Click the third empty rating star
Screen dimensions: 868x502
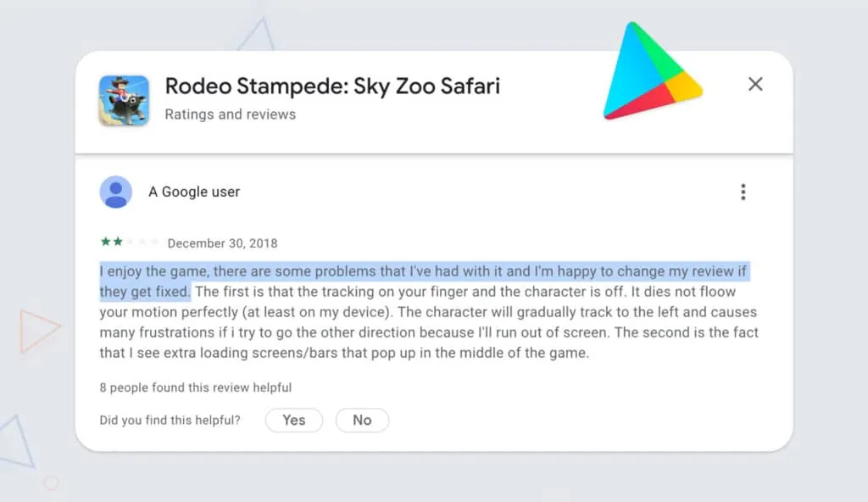click(130, 242)
